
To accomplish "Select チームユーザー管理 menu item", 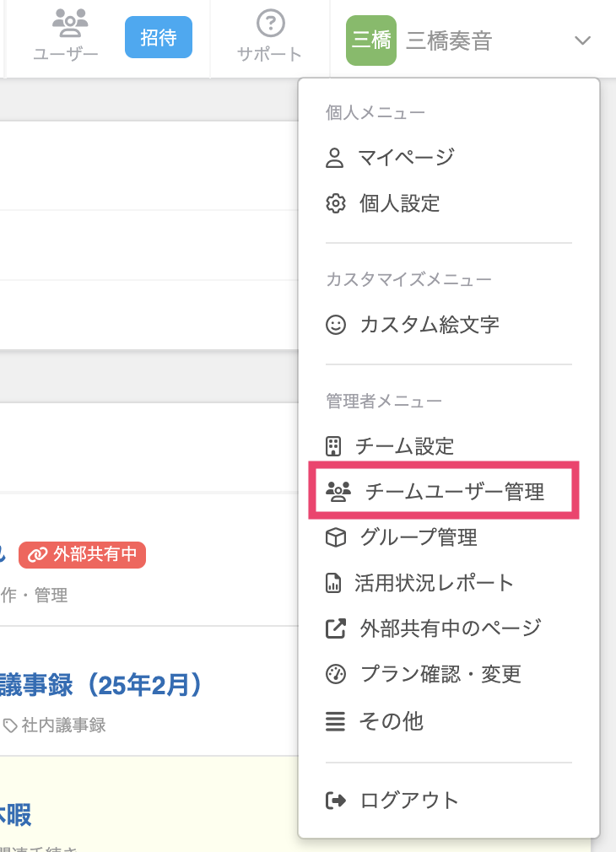I will tap(454, 492).
